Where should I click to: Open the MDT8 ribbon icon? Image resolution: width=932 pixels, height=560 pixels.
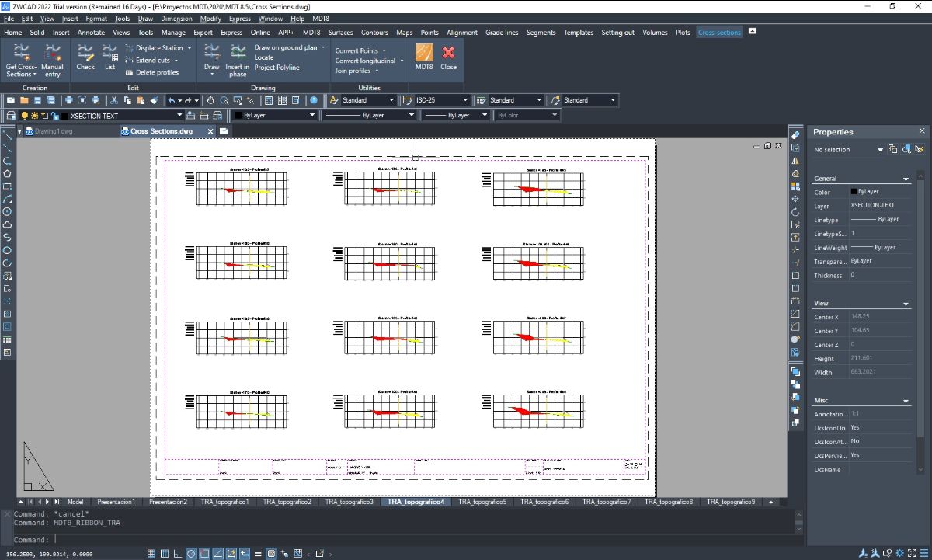tap(424, 57)
